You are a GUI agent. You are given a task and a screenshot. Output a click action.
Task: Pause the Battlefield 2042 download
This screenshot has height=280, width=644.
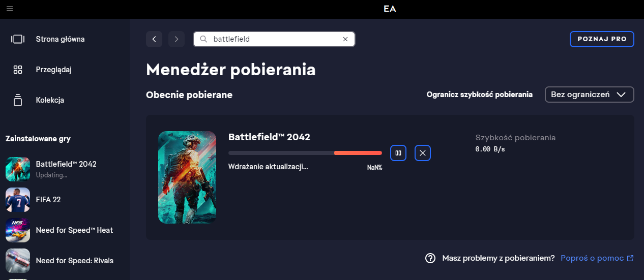(x=398, y=153)
